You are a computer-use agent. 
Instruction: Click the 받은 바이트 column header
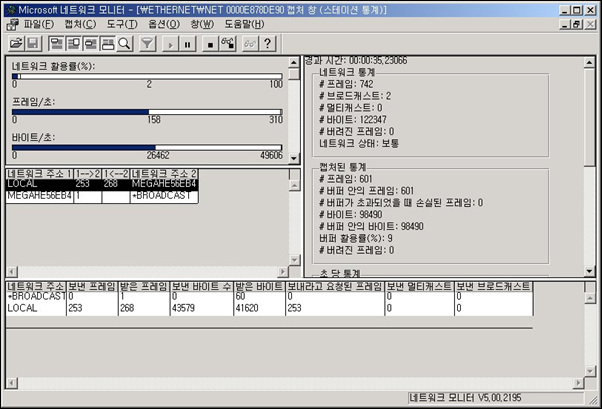coord(259,286)
